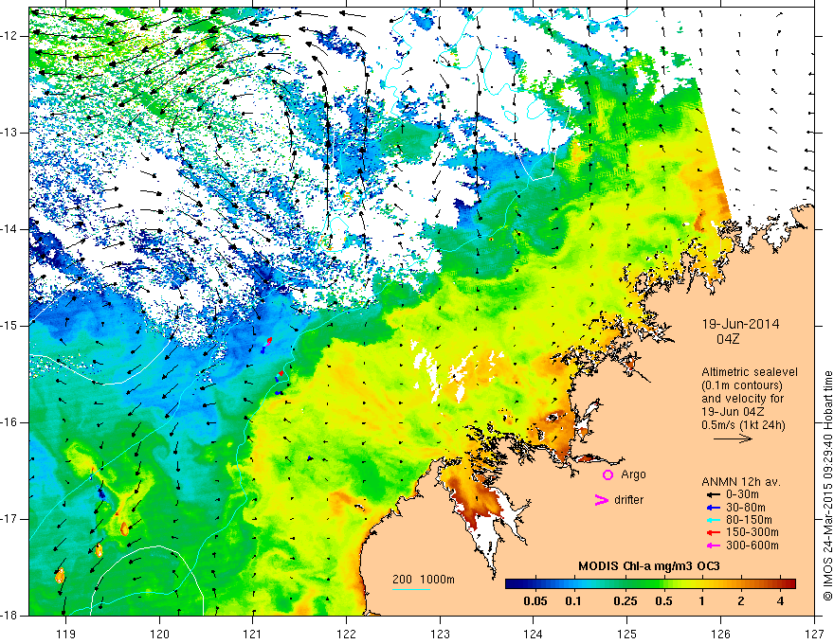Click the "0.5m/s (1kt 24h)" text
Image resolution: width=834 pixels, height=644 pixels.
click(x=743, y=424)
